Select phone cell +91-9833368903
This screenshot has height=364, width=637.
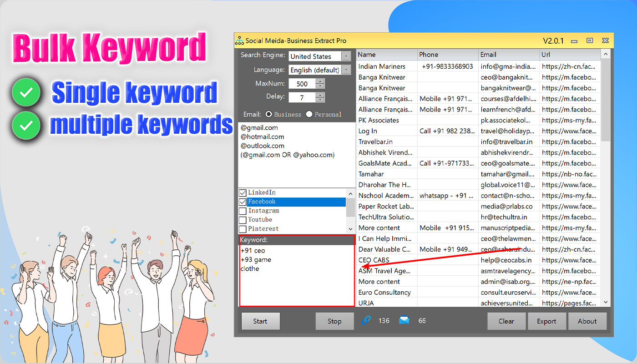(448, 66)
